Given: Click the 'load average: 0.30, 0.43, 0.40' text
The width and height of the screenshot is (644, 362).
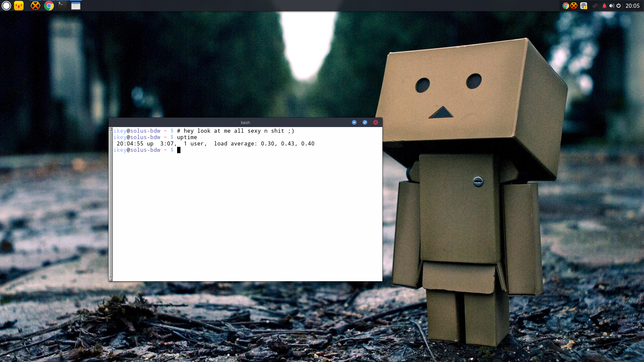Looking at the screenshot, I should click(264, 144).
